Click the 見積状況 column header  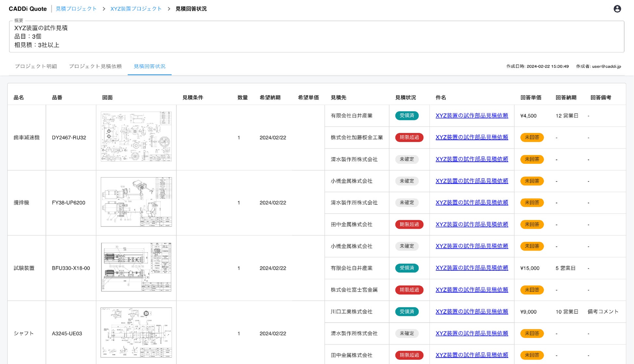405,97
